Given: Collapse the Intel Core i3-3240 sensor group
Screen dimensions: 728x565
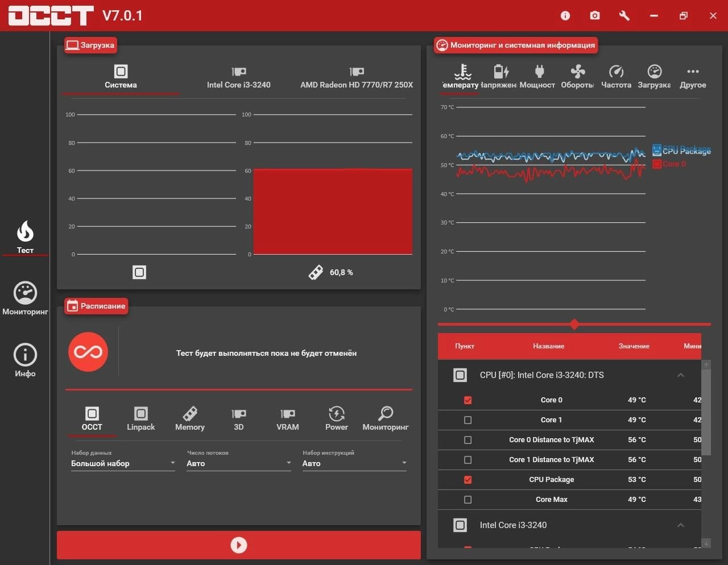Looking at the screenshot, I should [681, 525].
